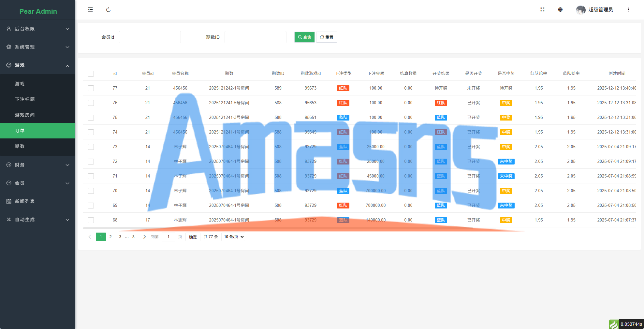Open the 游戏房间 submenu item

pos(37,115)
